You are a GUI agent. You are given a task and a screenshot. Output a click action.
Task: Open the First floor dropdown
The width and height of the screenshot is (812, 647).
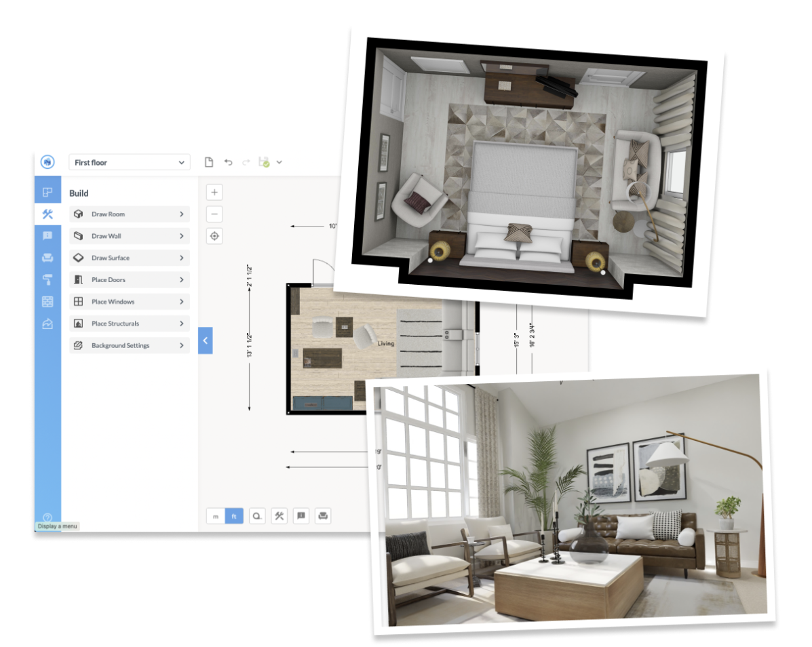tap(130, 162)
